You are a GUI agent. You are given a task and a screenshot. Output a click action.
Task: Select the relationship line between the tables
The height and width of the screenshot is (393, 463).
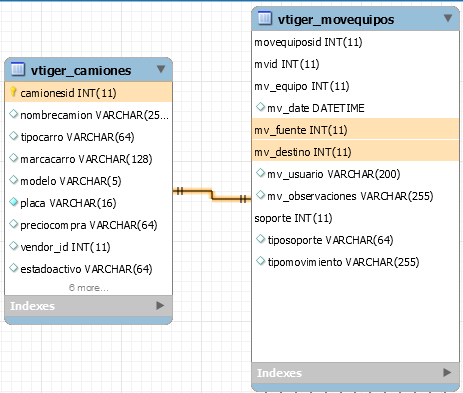coord(212,195)
